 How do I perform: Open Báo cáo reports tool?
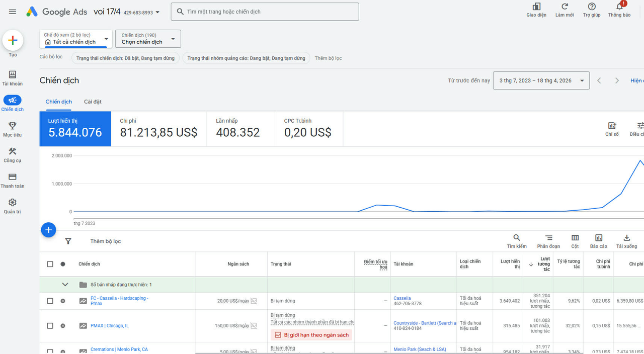point(599,241)
